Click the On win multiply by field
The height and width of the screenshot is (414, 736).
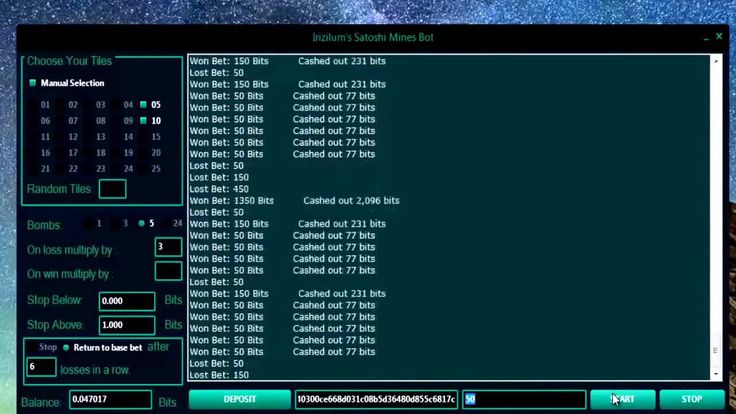point(168,271)
